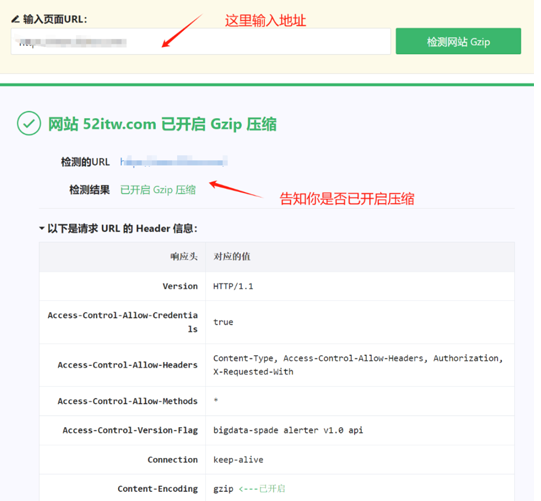Select the 响应头 column header

tap(184, 256)
